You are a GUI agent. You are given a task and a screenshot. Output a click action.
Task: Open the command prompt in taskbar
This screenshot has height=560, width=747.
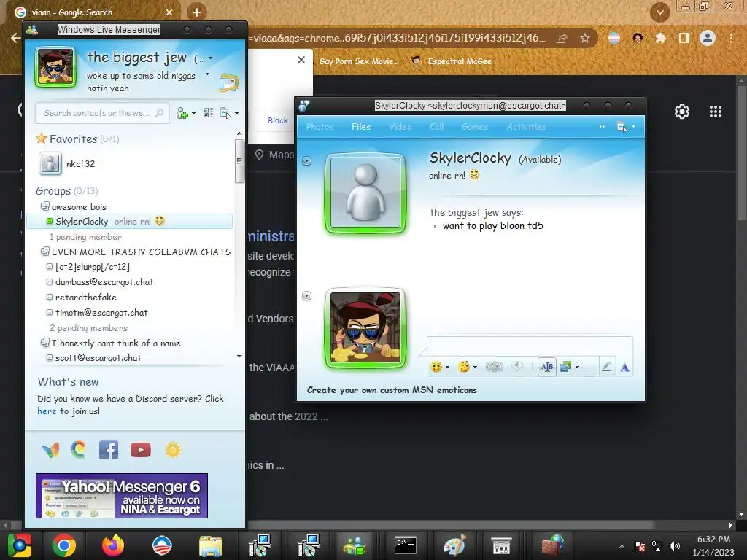pyautogui.click(x=406, y=545)
